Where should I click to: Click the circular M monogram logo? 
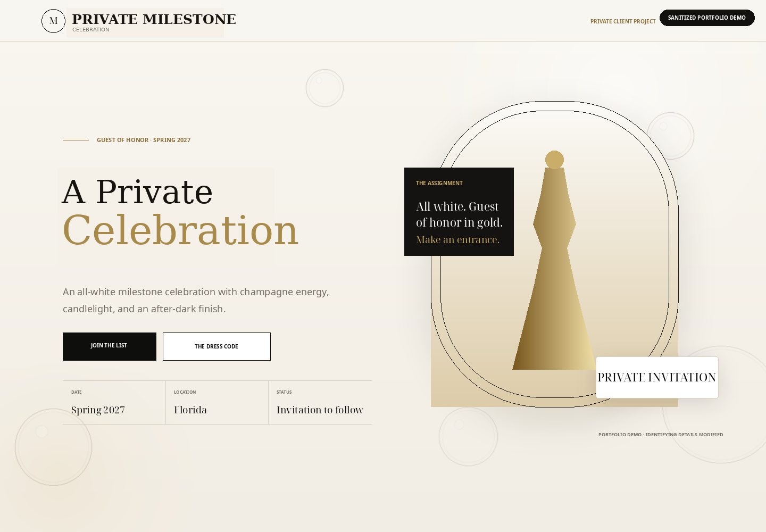tap(53, 21)
